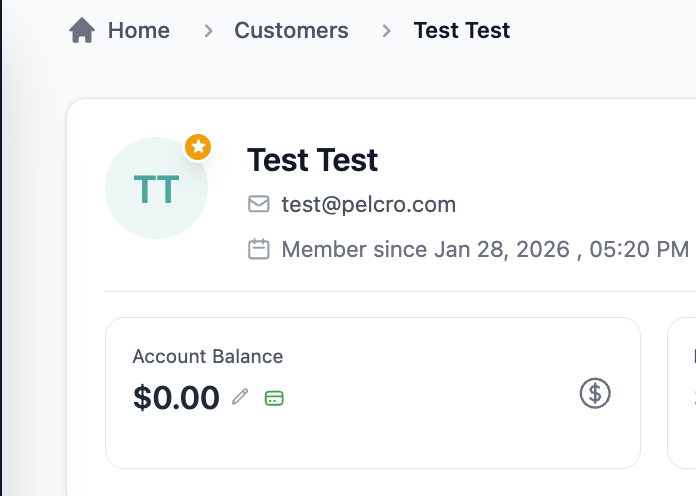Screen dimensions: 696x496
Task: Click the Test Test customer name heading
Action: [312, 160]
